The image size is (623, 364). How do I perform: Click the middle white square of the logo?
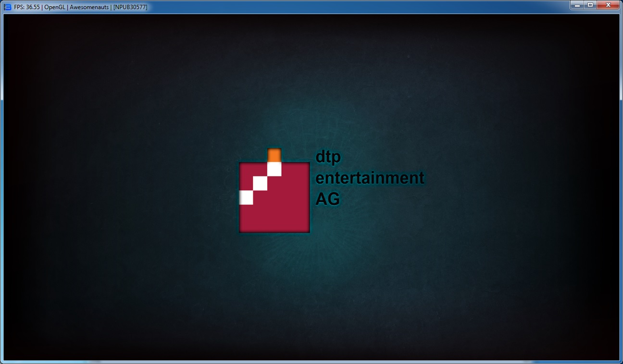tap(260, 183)
